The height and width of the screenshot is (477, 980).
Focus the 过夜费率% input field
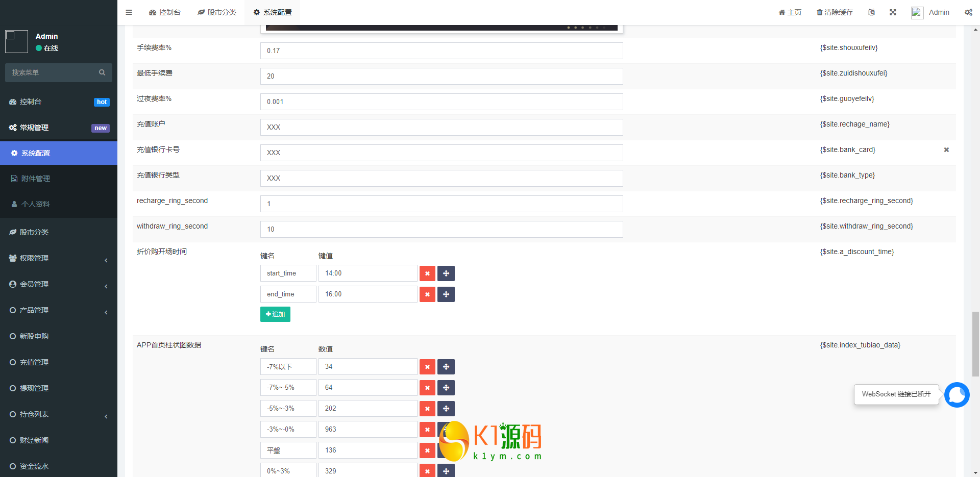coord(442,102)
